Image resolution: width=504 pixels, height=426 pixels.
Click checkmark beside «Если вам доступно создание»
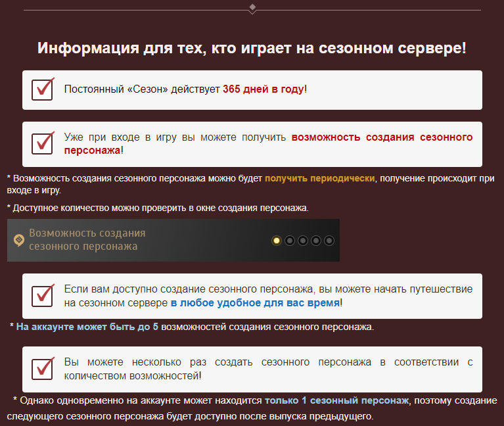tap(43, 295)
